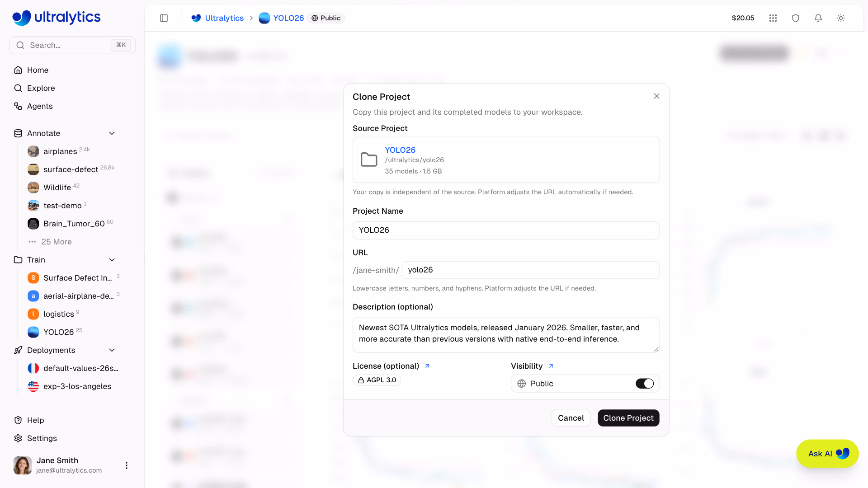Viewport: 868px width, 488px height.
Task: Open the surface-defect dataset
Action: [x=71, y=169]
